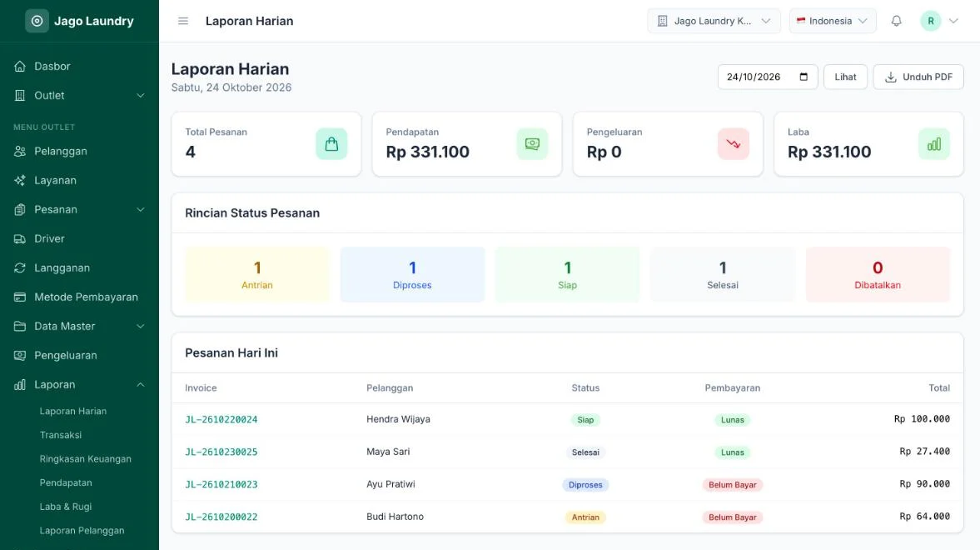Open the Driver menu item
This screenshot has height=550, width=980.
pos(79,238)
